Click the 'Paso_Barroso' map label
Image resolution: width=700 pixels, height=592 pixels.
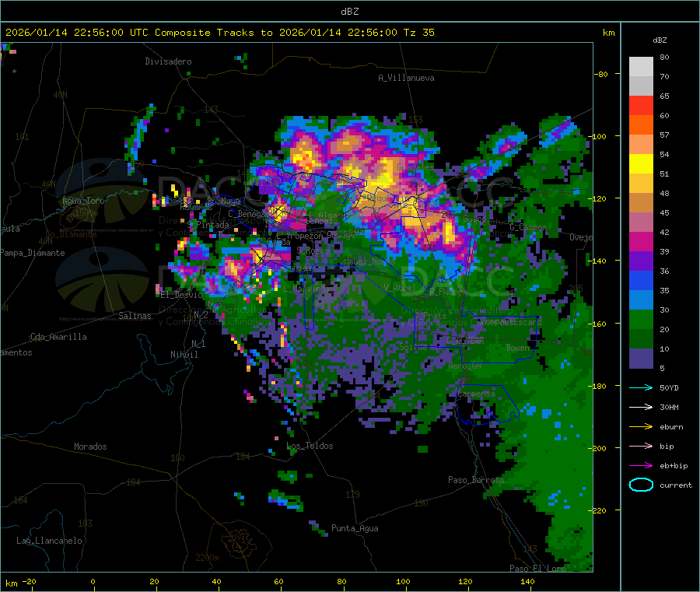[x=476, y=480]
